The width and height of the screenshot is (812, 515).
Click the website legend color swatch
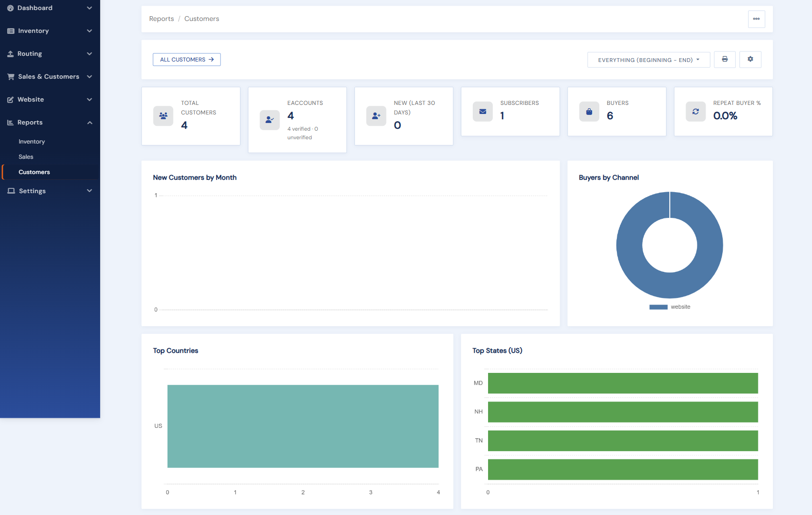658,307
